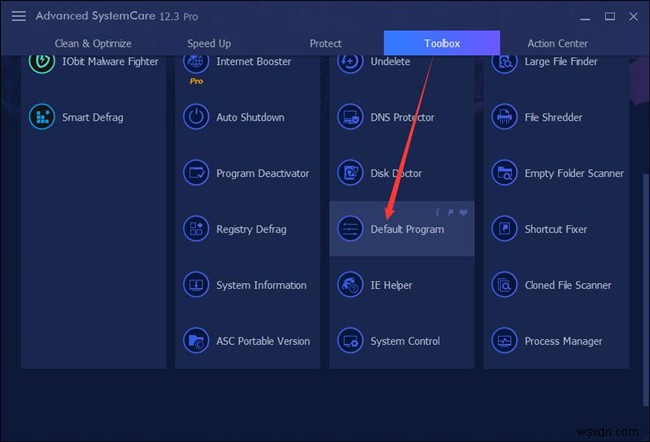Open the Speed Up tab
This screenshot has width=650, height=442.
tap(209, 43)
